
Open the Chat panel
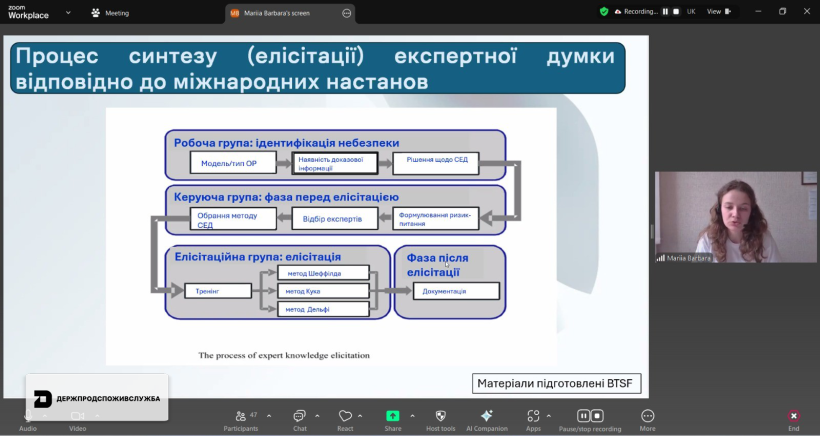[299, 416]
